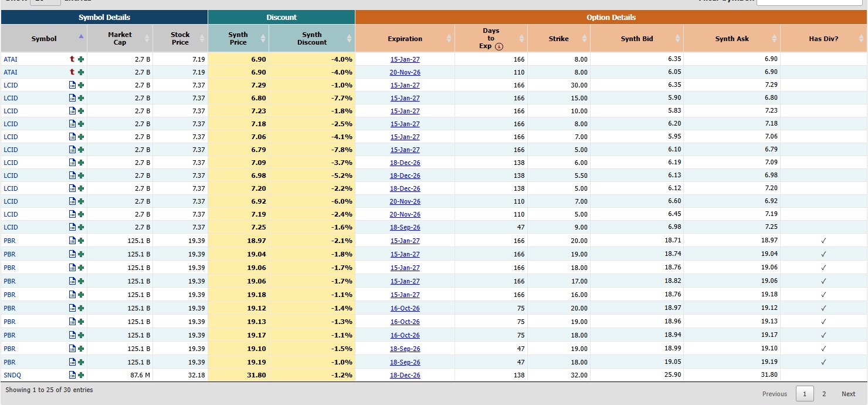
Task: Open the document icon in LCID strike 6.00 row
Action: 72,163
